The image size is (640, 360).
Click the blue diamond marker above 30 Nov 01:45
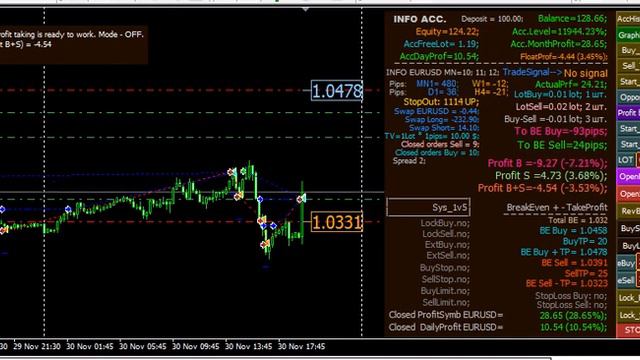[x=68, y=209]
